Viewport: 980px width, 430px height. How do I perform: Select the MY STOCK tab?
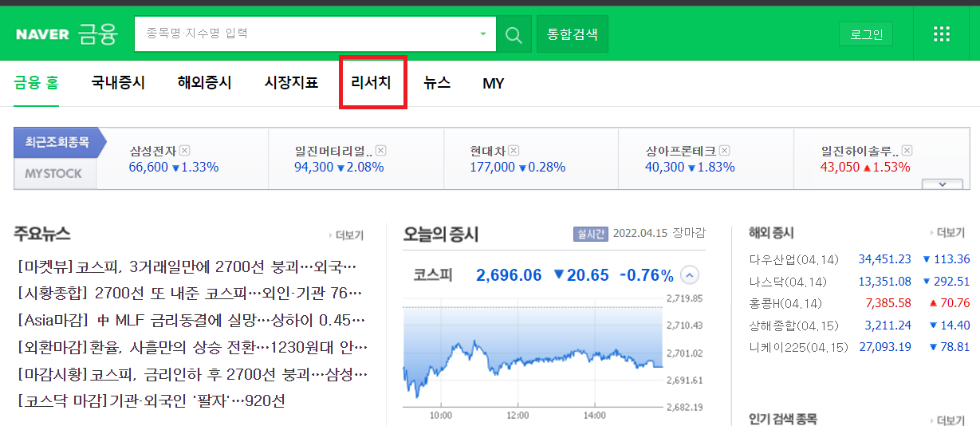coord(53,173)
